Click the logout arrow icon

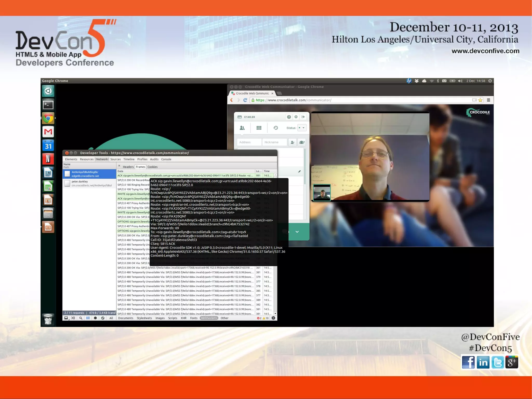[x=303, y=117]
